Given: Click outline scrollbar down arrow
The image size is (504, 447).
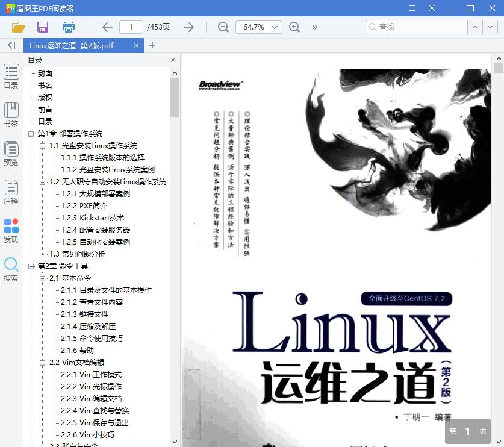Looking at the screenshot, I should click(175, 442).
